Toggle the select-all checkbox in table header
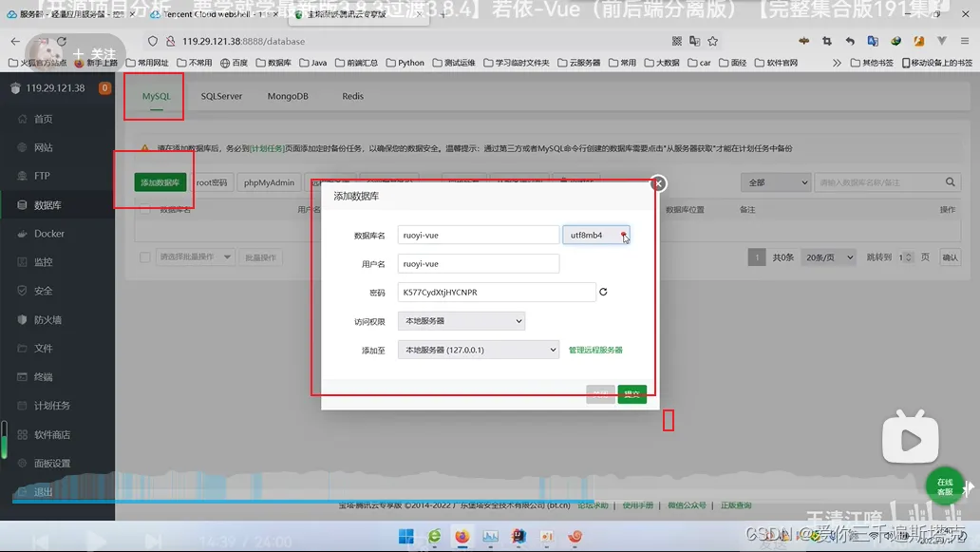Viewport: 980px width, 552px height. pos(145,209)
